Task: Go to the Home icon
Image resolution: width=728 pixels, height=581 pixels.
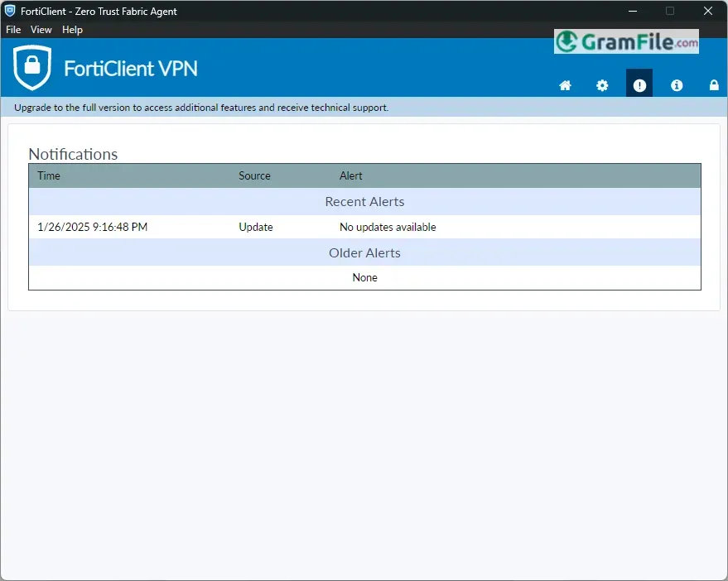Action: coord(565,85)
